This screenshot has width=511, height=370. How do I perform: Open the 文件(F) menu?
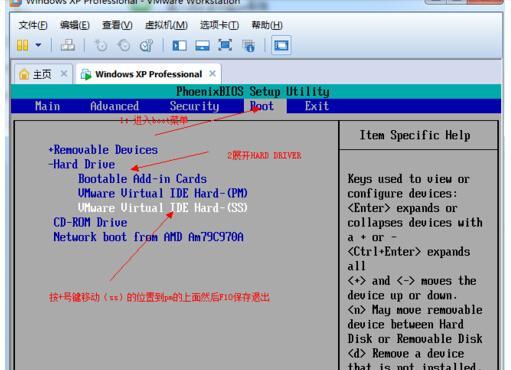[33, 25]
